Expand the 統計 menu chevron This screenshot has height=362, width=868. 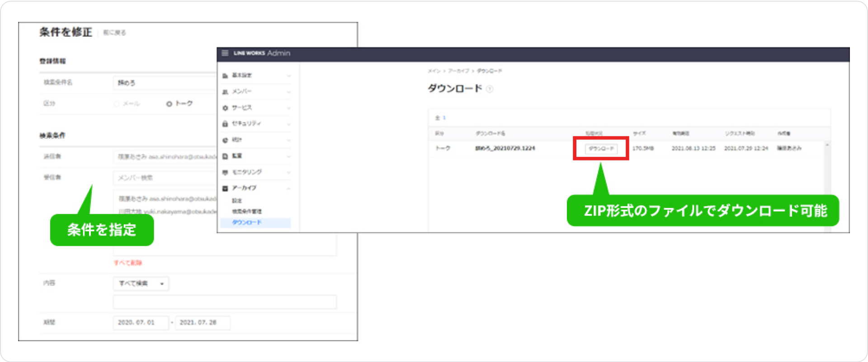point(288,140)
